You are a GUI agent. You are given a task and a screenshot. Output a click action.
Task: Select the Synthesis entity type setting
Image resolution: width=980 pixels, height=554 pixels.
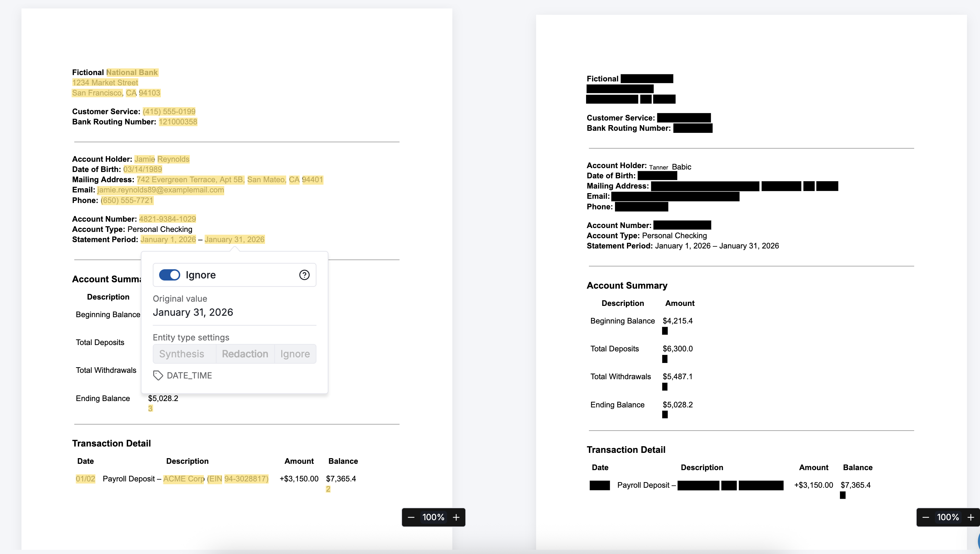[x=182, y=354]
